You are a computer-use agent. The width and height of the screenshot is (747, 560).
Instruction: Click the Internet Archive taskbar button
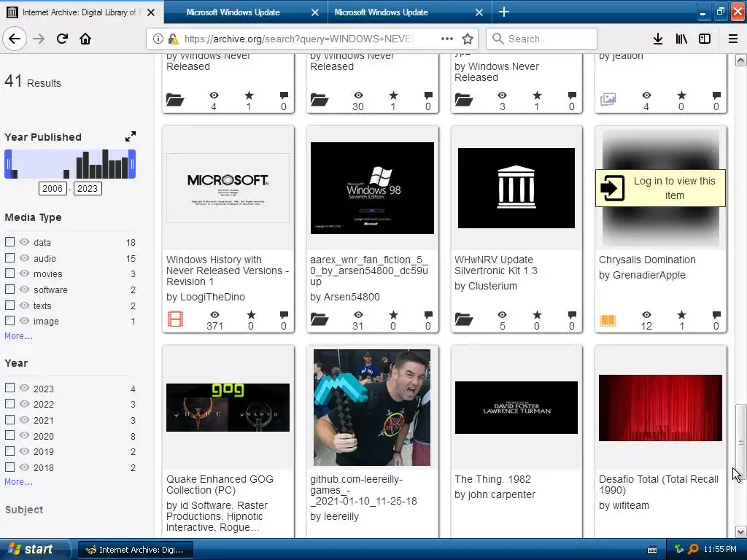tap(135, 550)
